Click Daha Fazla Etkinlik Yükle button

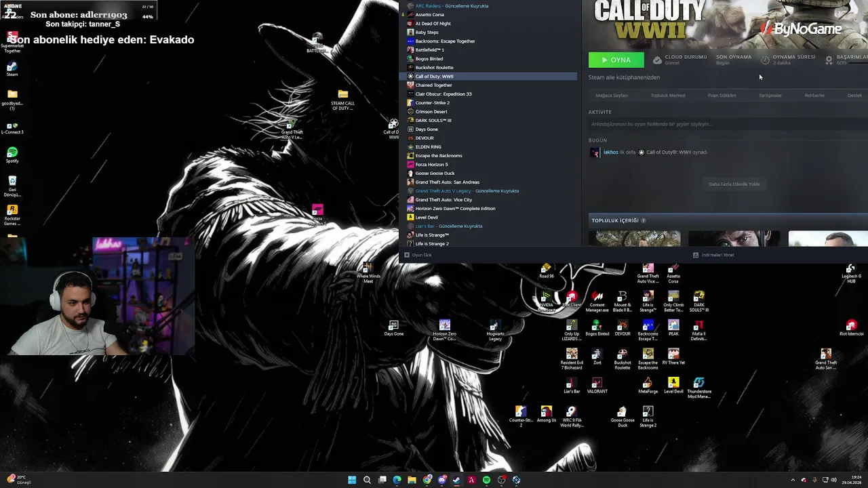point(734,184)
